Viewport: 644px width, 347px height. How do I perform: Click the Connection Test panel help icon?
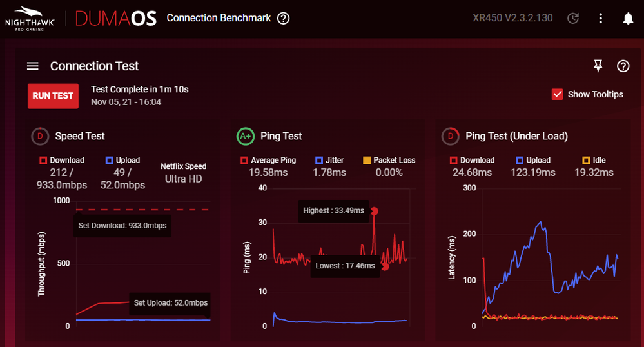(x=623, y=66)
